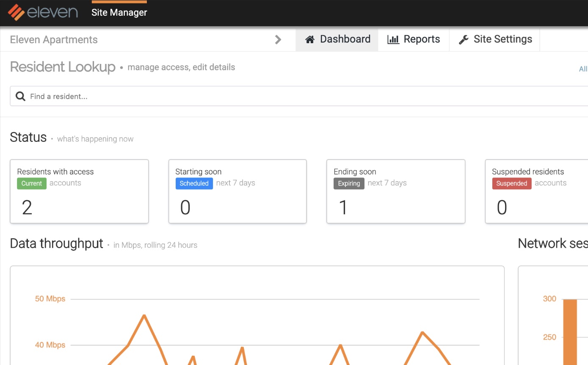This screenshot has height=365, width=588.
Task: Click the Network sessions heading
Action: (x=553, y=243)
